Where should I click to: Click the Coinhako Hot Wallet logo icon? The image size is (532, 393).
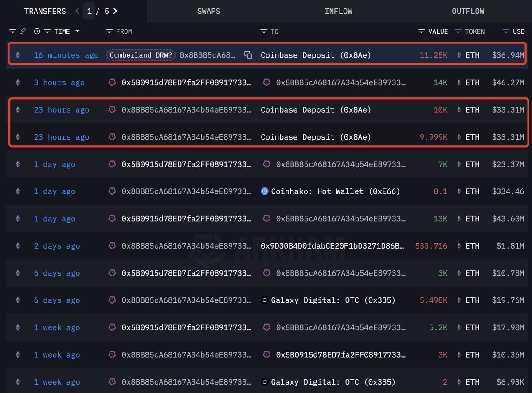pyautogui.click(x=265, y=191)
